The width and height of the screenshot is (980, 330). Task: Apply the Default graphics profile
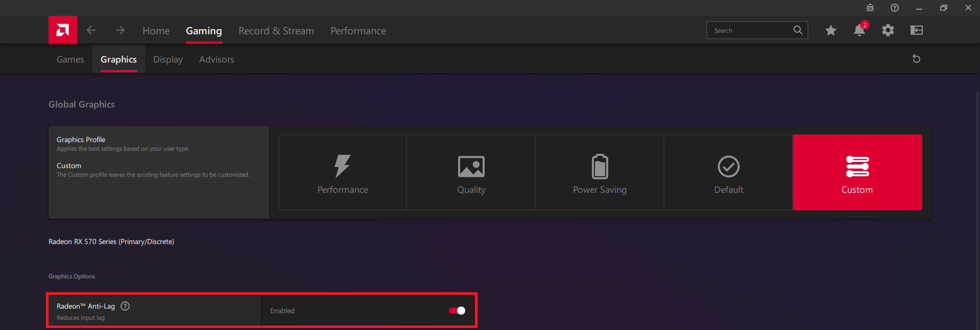click(x=729, y=173)
